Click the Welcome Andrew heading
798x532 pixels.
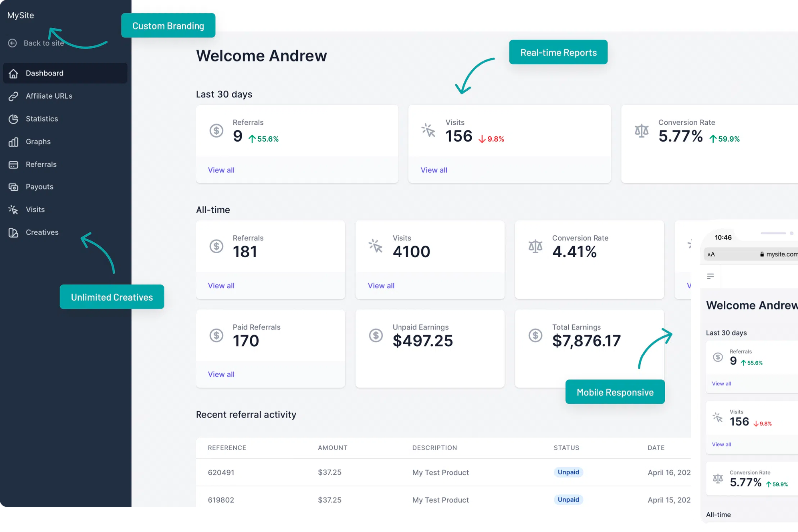[x=261, y=56]
